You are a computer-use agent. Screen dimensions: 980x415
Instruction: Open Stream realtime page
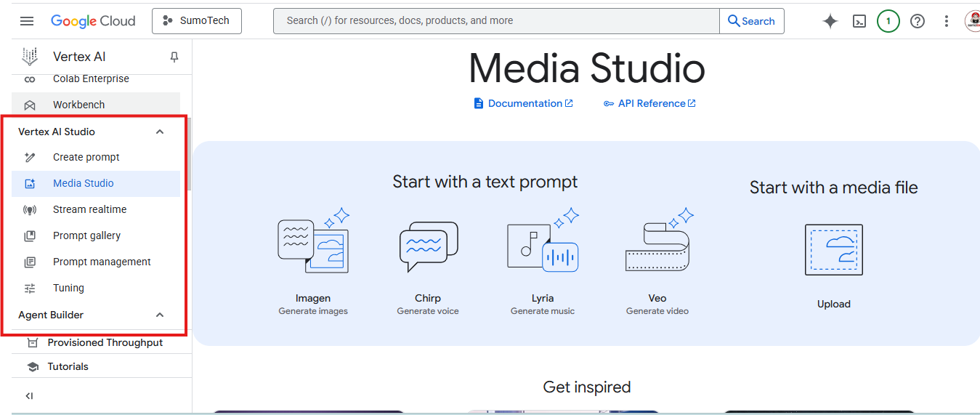tap(96, 209)
